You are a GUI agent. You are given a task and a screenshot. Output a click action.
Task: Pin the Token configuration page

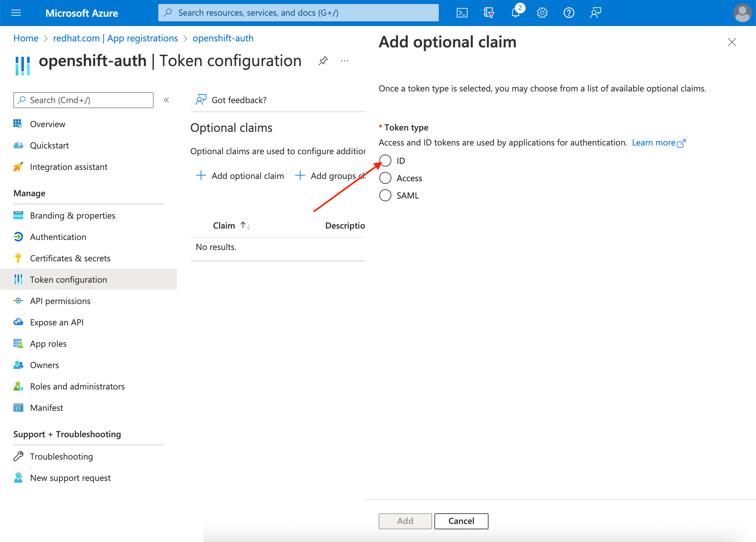point(323,61)
